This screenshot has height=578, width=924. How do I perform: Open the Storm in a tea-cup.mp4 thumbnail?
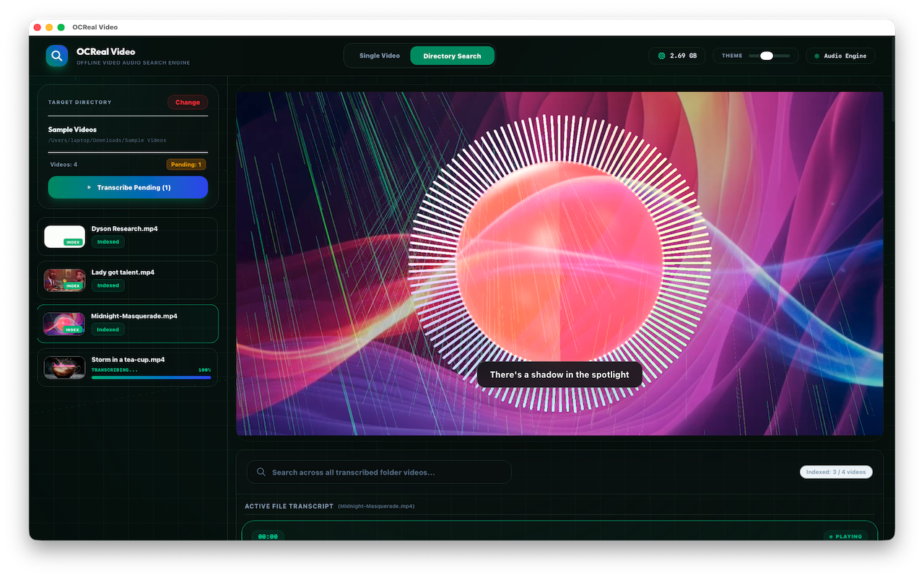[64, 368]
